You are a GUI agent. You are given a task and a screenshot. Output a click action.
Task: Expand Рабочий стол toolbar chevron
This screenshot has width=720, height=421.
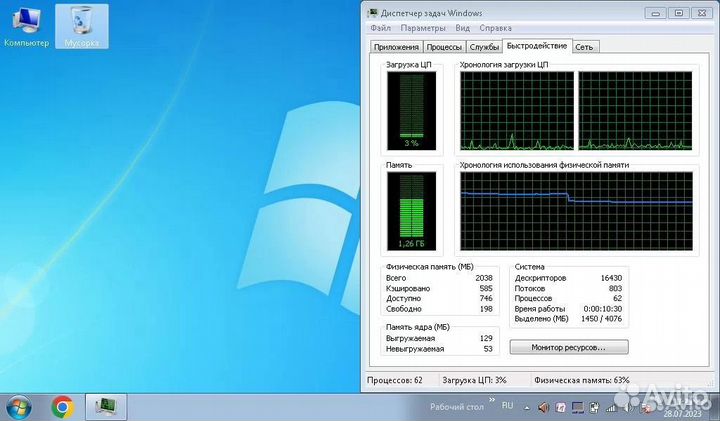(492, 399)
